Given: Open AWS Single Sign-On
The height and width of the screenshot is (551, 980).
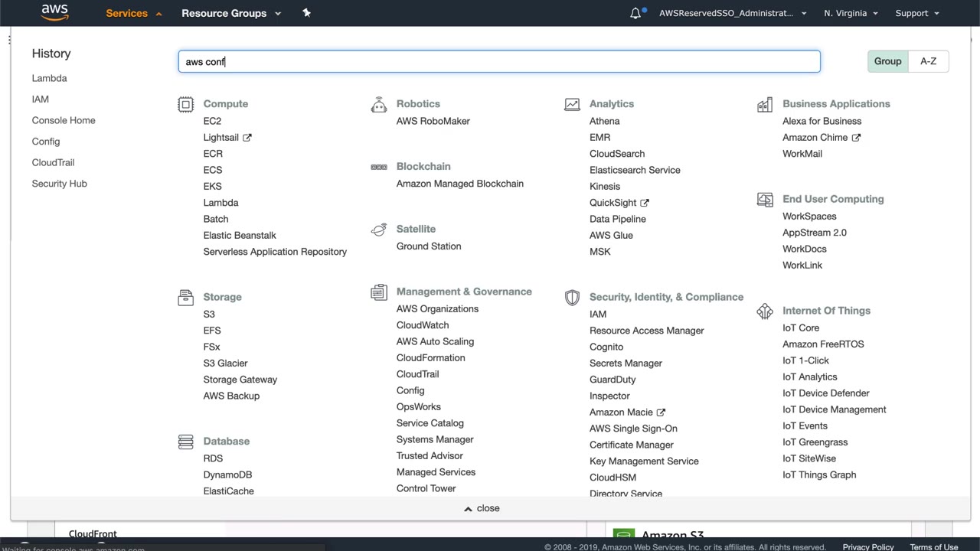Looking at the screenshot, I should pyautogui.click(x=633, y=429).
